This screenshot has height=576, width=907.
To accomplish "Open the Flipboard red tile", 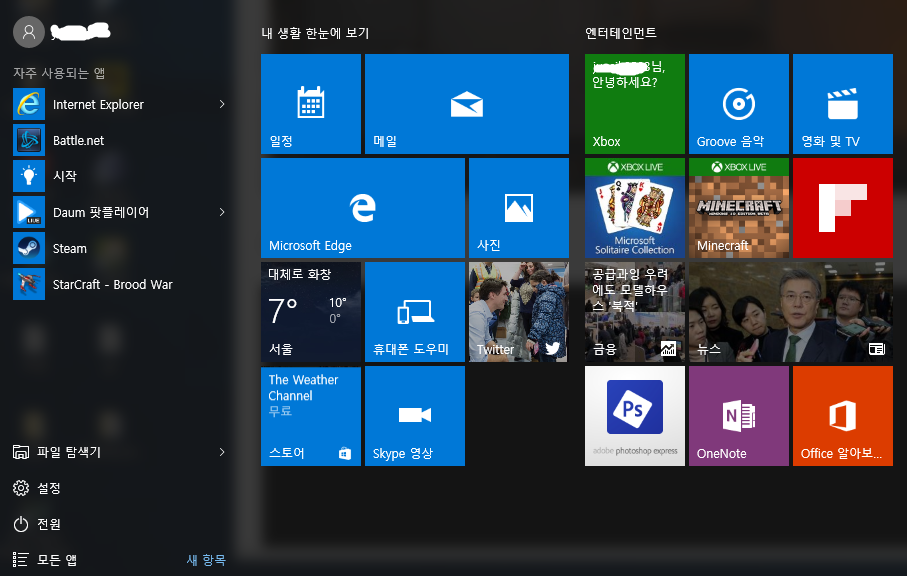I will coord(842,208).
